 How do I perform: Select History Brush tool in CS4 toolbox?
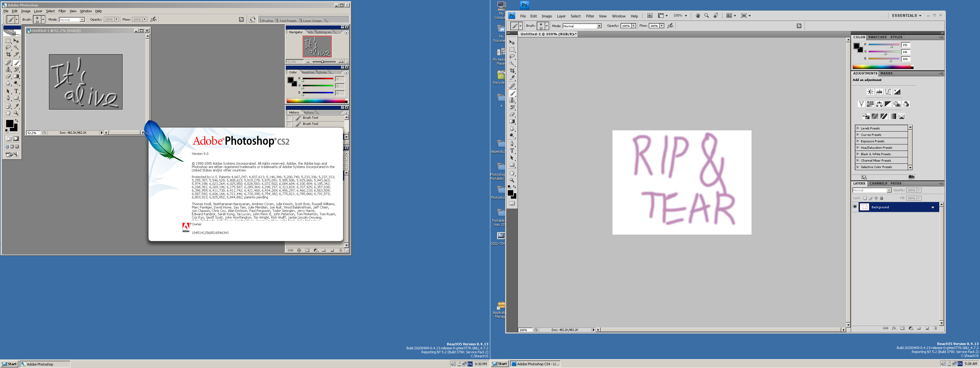[x=512, y=107]
